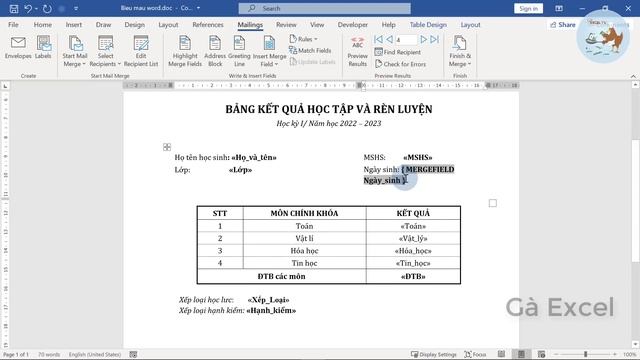The width and height of the screenshot is (640, 360).
Task: Expand Start Mail Merge dropdown
Action: (x=75, y=51)
